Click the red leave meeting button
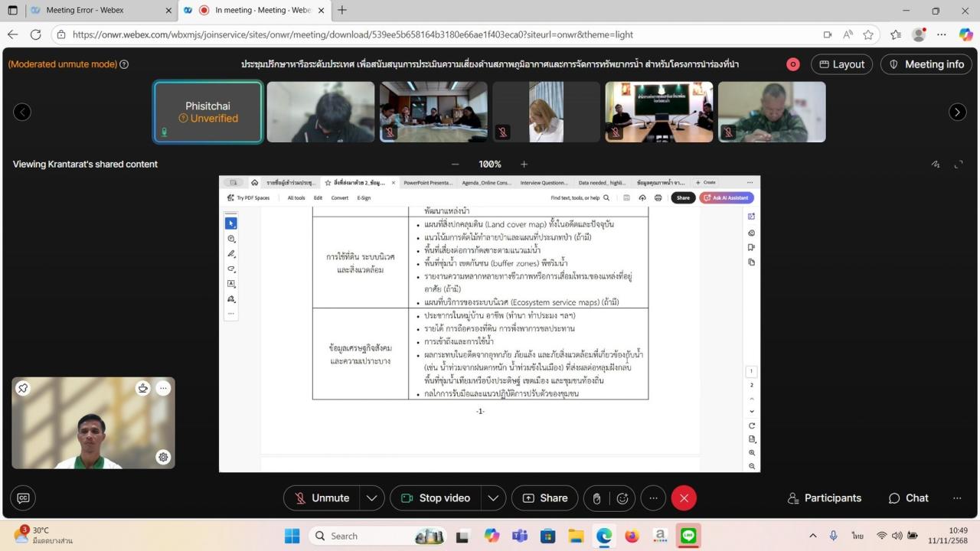 pyautogui.click(x=684, y=498)
